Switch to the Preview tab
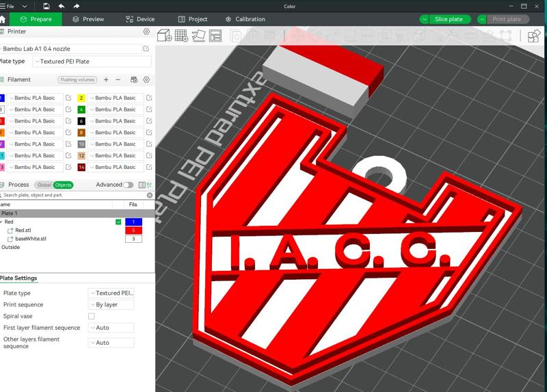This screenshot has width=547, height=392. click(89, 19)
